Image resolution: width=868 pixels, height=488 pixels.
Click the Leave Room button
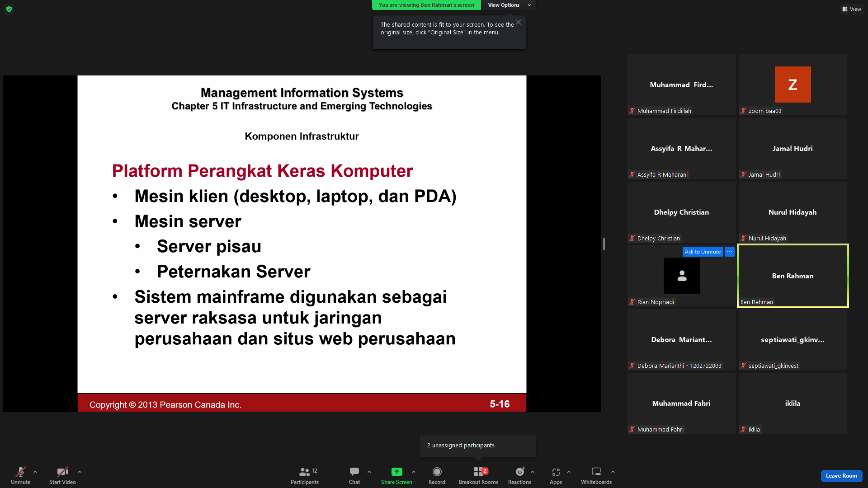pyautogui.click(x=841, y=476)
